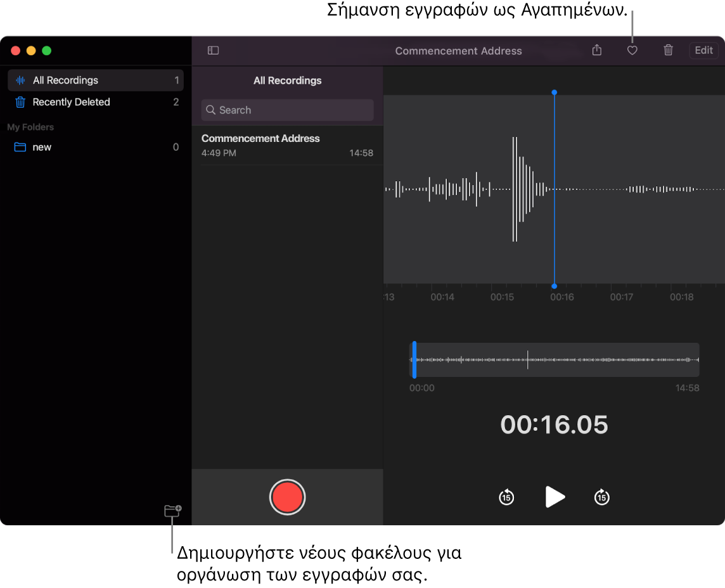Skip back 15 seconds
This screenshot has height=588, width=725.
pyautogui.click(x=506, y=497)
